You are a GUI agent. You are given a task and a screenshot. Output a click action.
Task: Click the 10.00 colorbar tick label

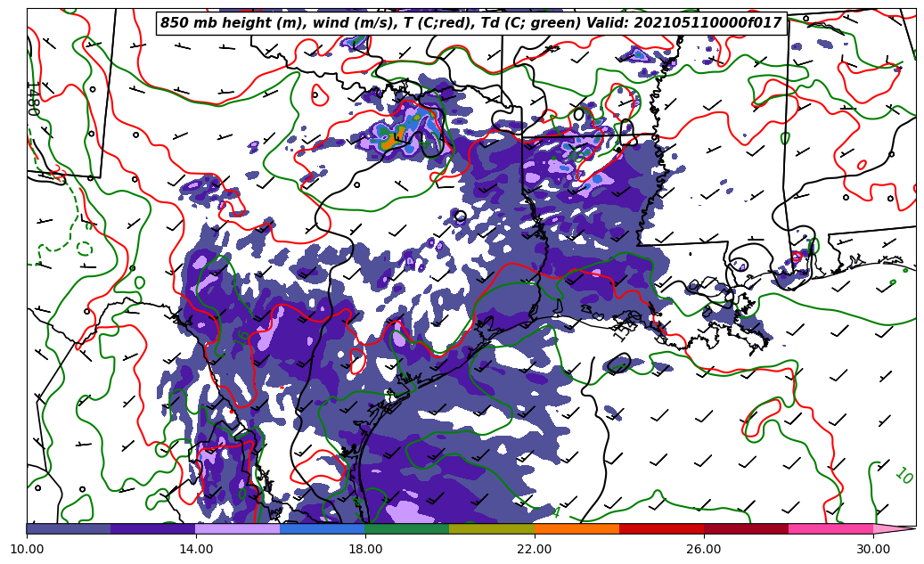click(x=27, y=549)
